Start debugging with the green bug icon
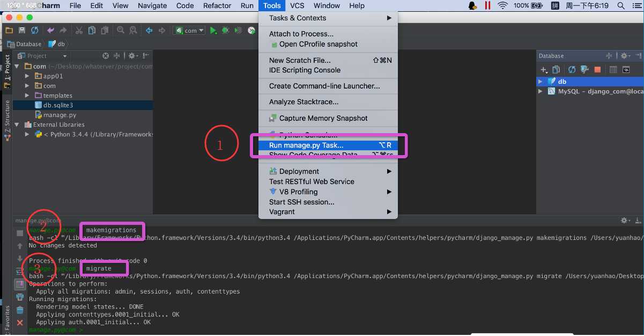644x336 pixels. pyautogui.click(x=226, y=31)
